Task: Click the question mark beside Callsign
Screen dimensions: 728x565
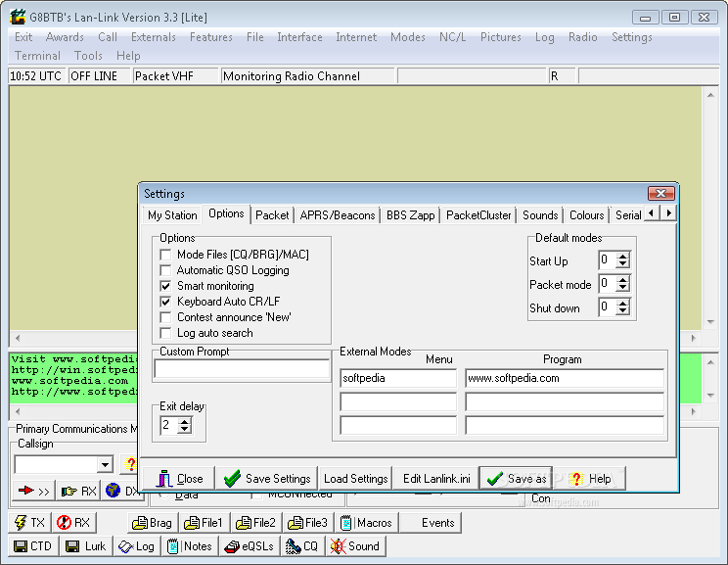Action: (130, 464)
